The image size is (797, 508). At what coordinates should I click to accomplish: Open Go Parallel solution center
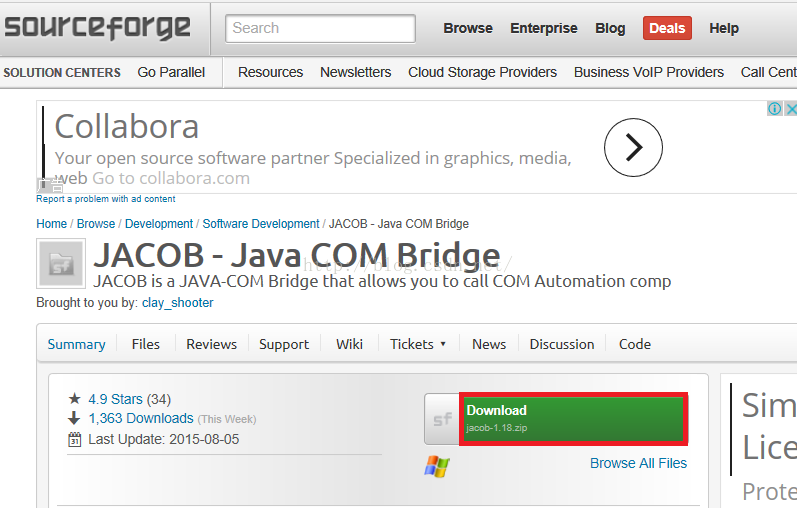(x=171, y=72)
